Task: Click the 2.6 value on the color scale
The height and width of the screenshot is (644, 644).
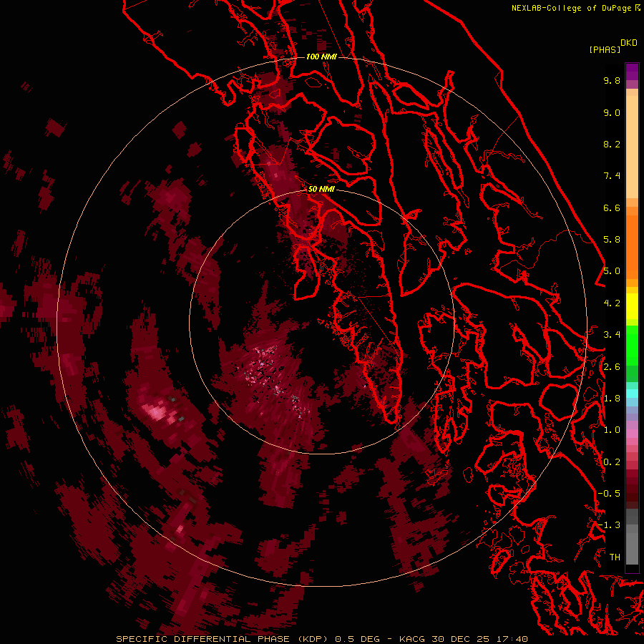Action: pos(612,367)
